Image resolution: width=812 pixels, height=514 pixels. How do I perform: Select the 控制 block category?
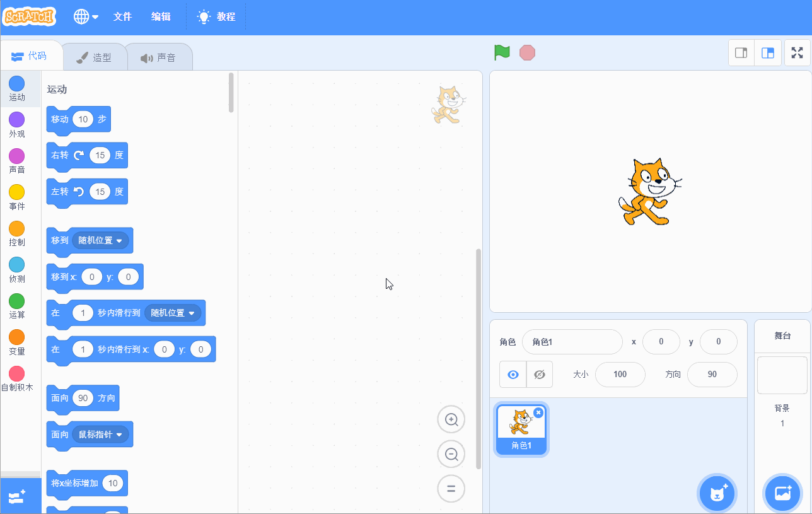(17, 233)
